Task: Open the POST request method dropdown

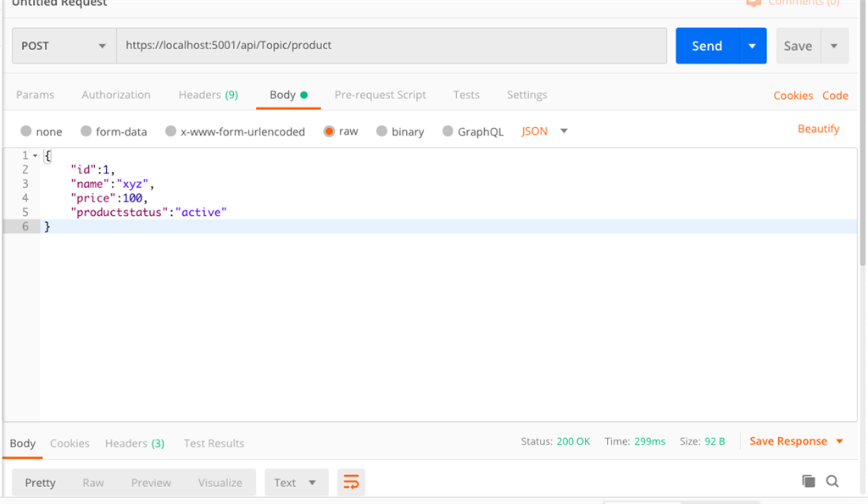Action: [x=64, y=46]
